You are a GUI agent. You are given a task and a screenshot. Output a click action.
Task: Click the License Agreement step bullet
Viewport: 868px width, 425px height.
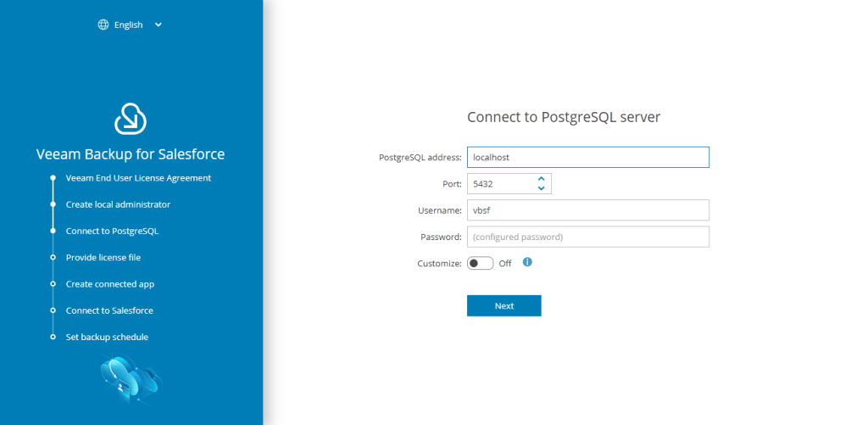[53, 178]
